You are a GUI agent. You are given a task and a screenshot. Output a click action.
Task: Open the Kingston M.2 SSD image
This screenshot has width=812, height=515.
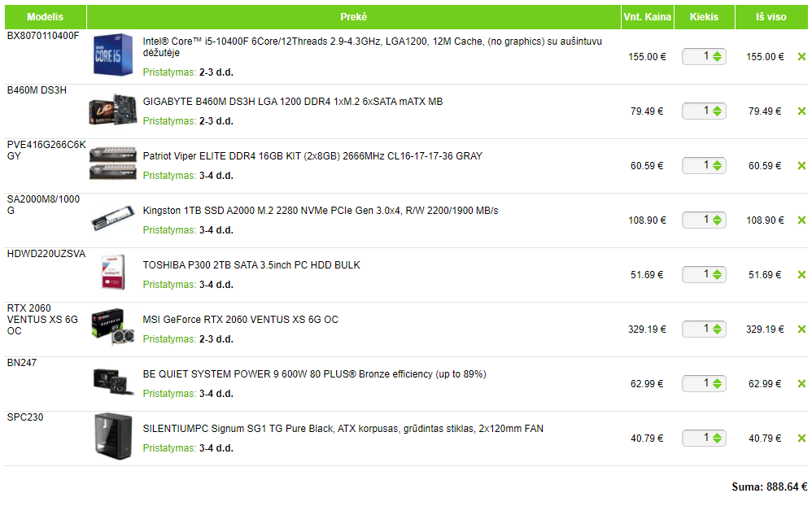113,218
